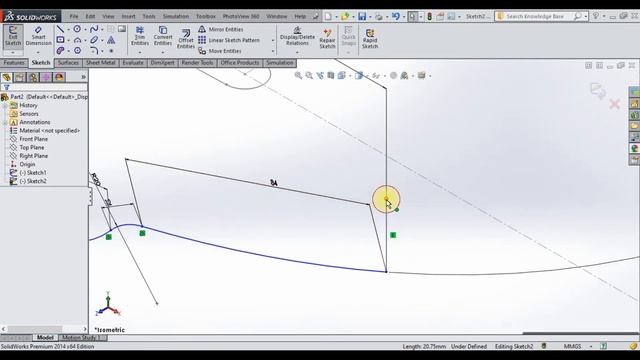This screenshot has height=360, width=640.
Task: Select the Polygon sketch tool
Action: (x=77, y=51)
